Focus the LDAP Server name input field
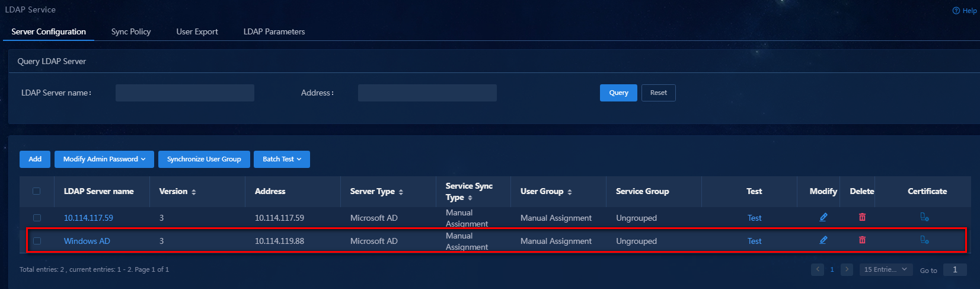The width and height of the screenshot is (980, 289). pos(185,93)
